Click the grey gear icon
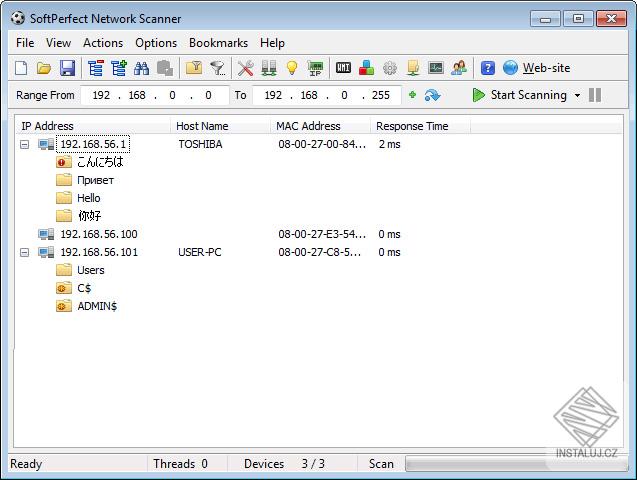 (390, 68)
